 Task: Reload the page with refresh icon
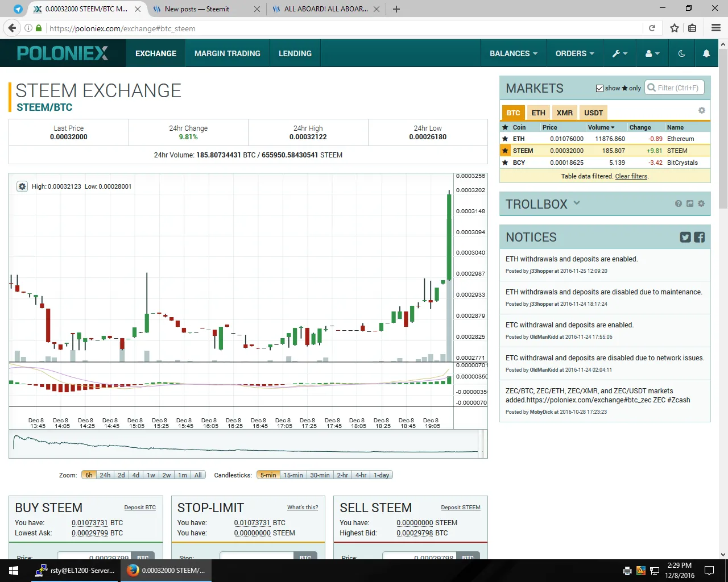click(x=652, y=28)
